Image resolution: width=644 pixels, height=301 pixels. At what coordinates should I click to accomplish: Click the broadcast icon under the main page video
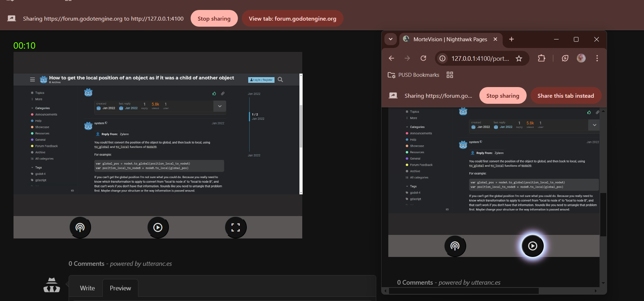click(x=80, y=227)
